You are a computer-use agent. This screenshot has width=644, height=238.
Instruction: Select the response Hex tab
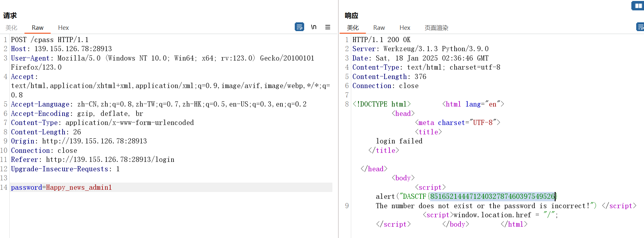(x=405, y=28)
